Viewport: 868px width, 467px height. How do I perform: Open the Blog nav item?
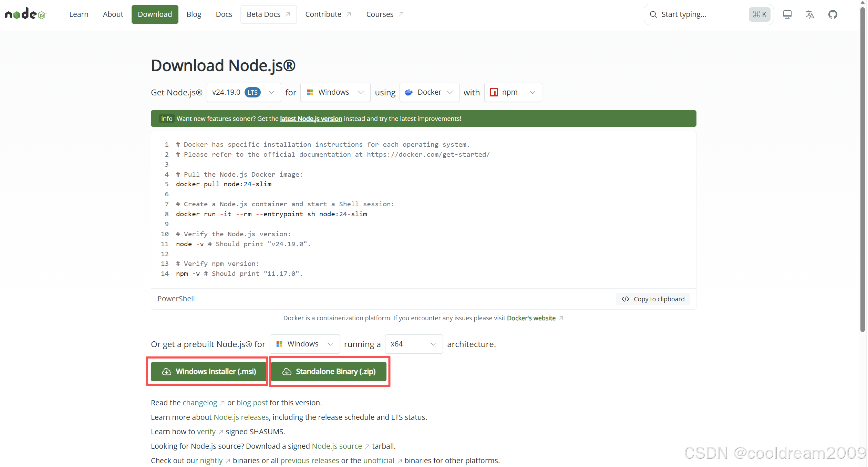(194, 14)
